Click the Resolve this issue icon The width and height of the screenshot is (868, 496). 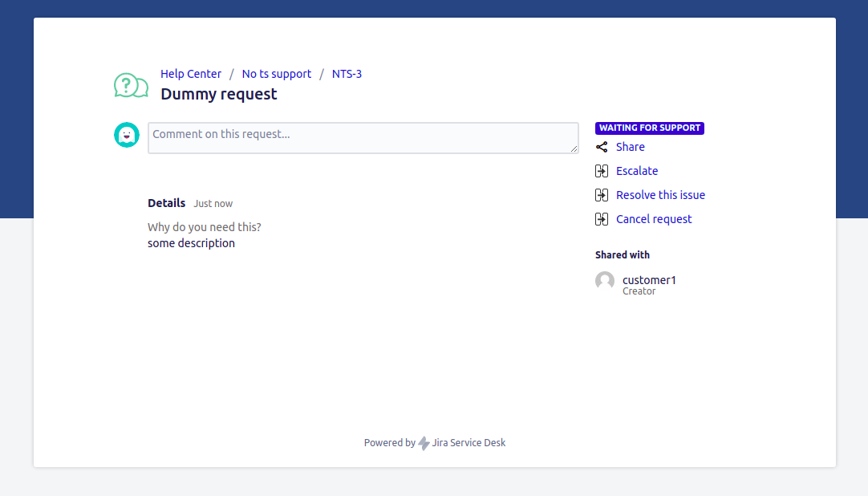click(x=602, y=195)
